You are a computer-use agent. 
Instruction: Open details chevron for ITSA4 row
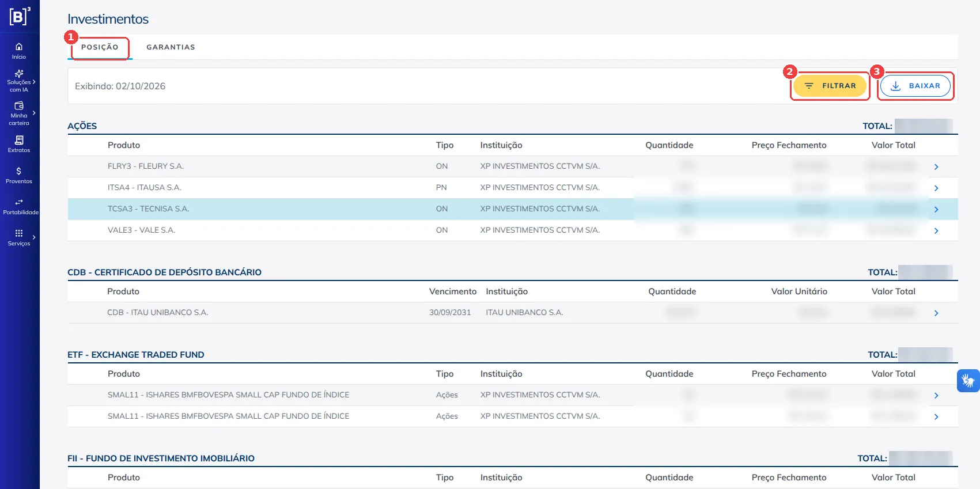tap(936, 188)
